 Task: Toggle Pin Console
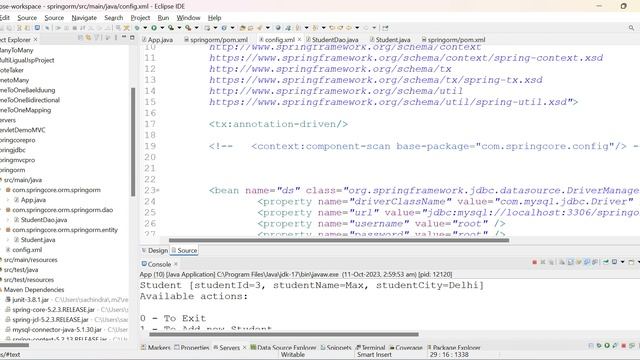[x=606, y=262]
